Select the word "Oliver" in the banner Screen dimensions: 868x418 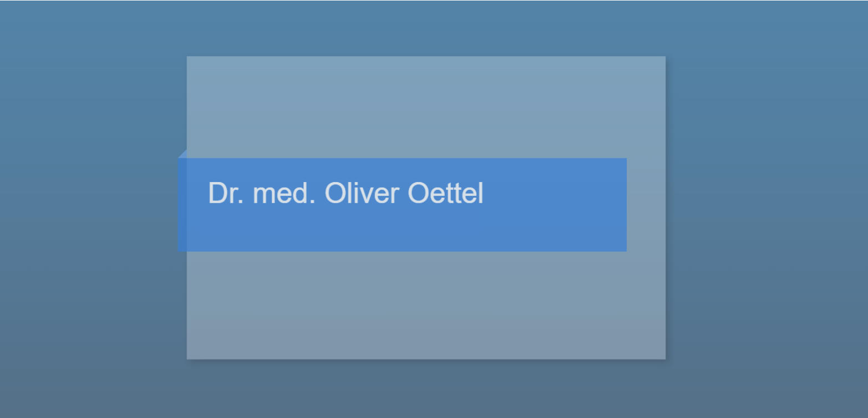pyautogui.click(x=362, y=193)
